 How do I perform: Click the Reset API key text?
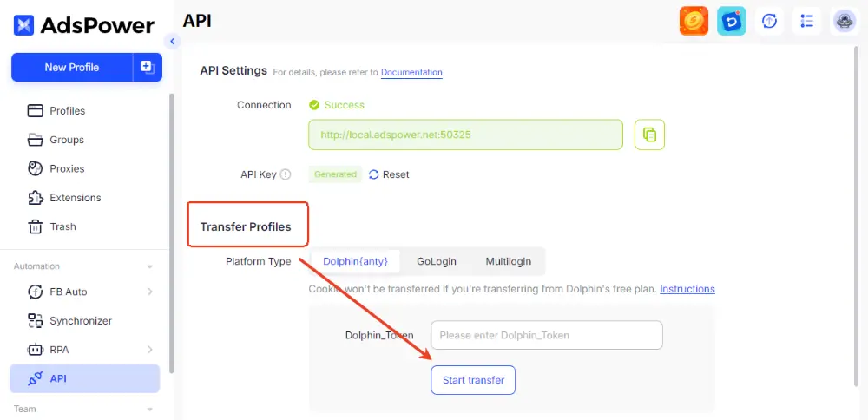396,174
